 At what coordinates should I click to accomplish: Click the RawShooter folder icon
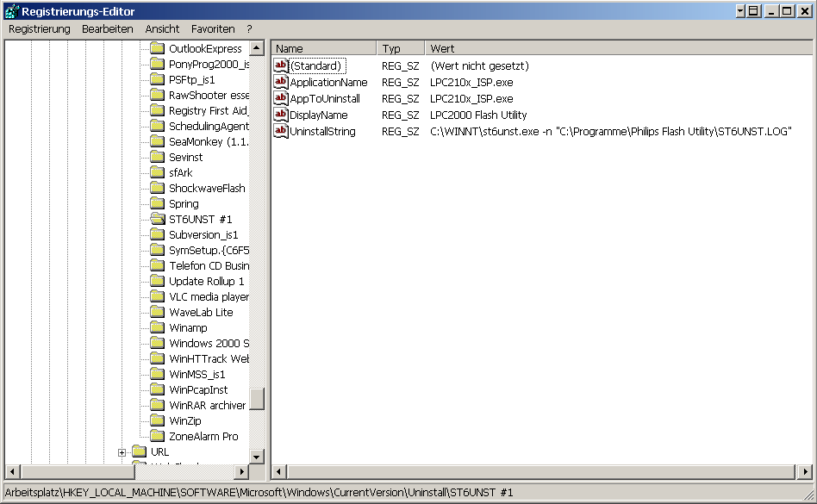[x=158, y=95]
